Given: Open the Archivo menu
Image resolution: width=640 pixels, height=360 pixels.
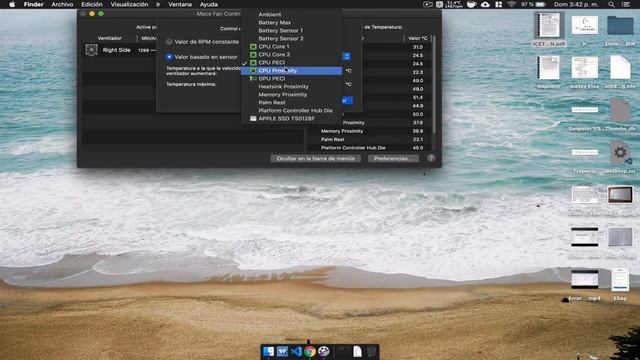Looking at the screenshot, I should click(x=62, y=4).
